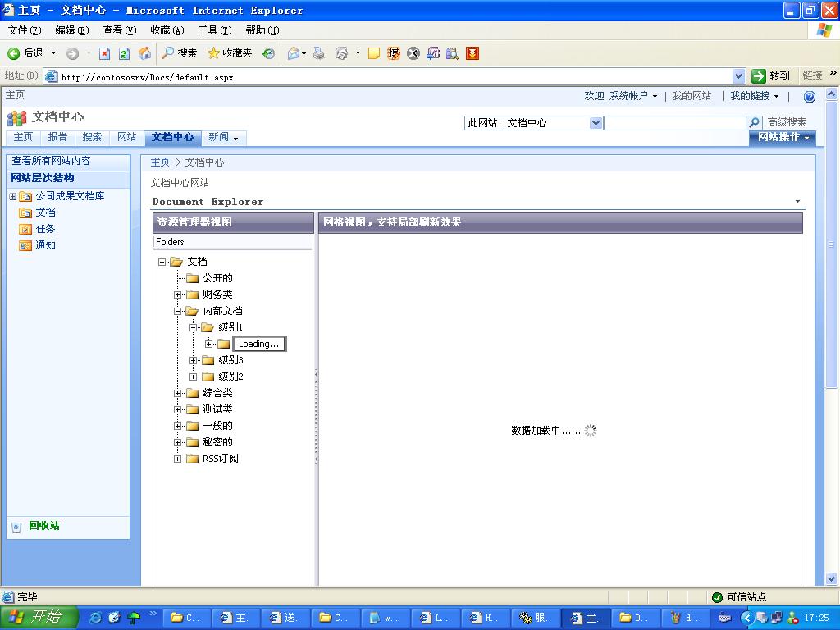Open the toolbar History icon
840x630 pixels.
268,53
